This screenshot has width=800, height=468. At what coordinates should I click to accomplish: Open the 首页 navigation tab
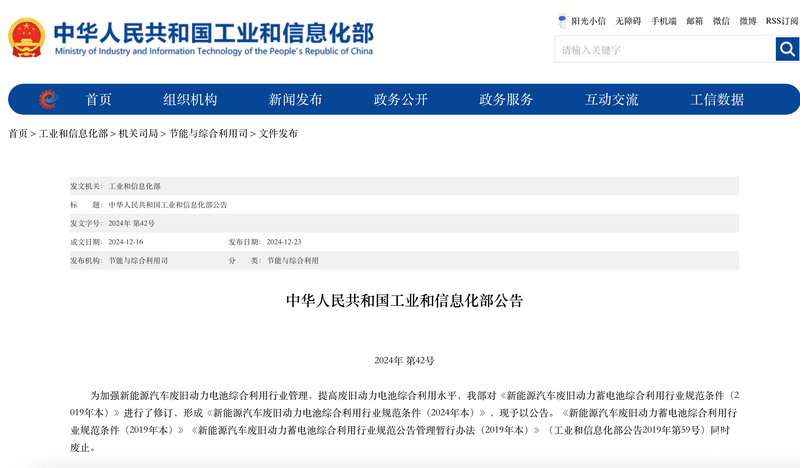point(98,100)
